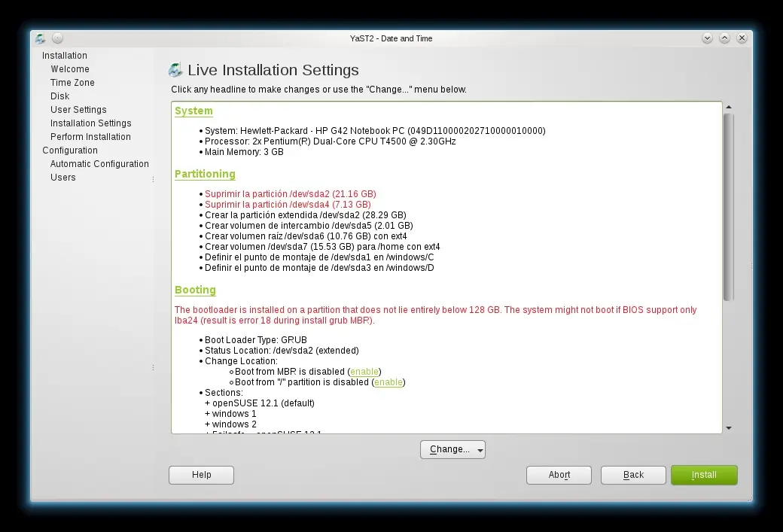Click the round pin button in title bar
The height and width of the screenshot is (532, 783).
click(57, 38)
